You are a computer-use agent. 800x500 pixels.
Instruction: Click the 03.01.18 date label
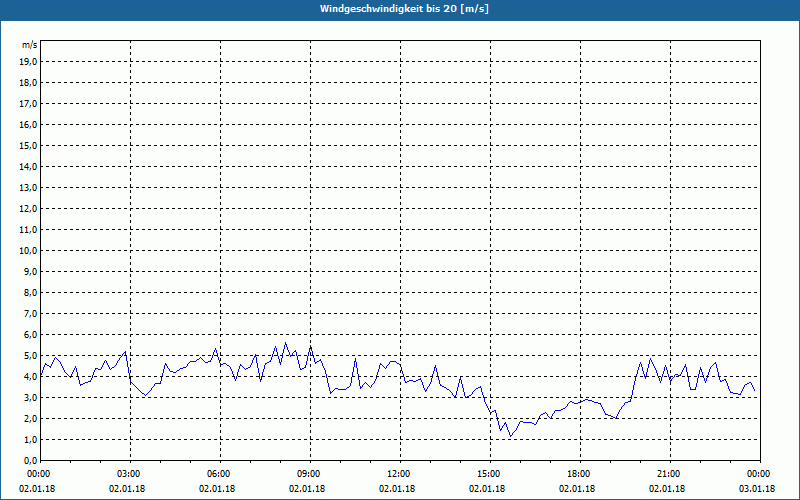click(757, 489)
